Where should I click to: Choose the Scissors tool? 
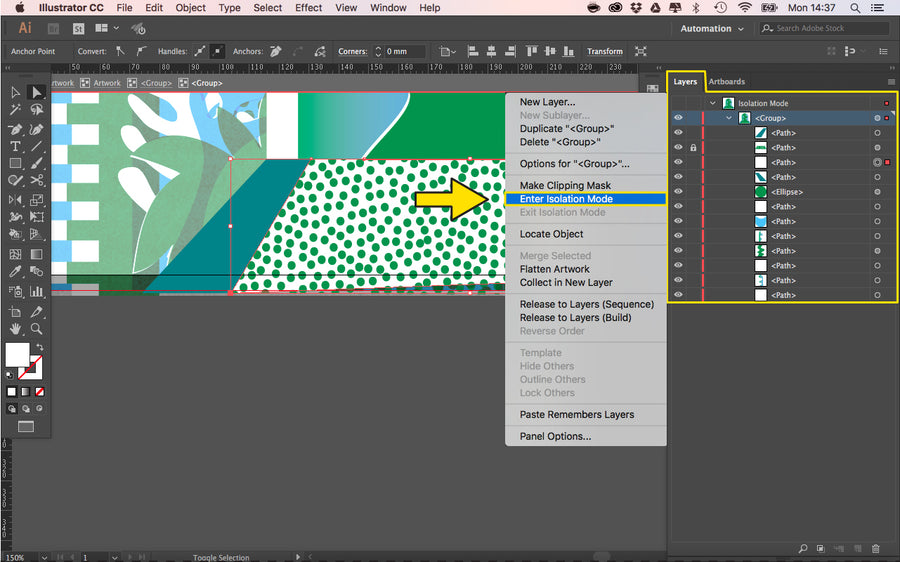37,181
